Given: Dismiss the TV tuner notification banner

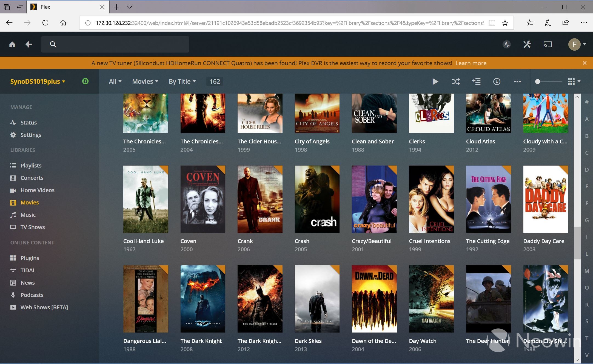Looking at the screenshot, I should point(585,63).
